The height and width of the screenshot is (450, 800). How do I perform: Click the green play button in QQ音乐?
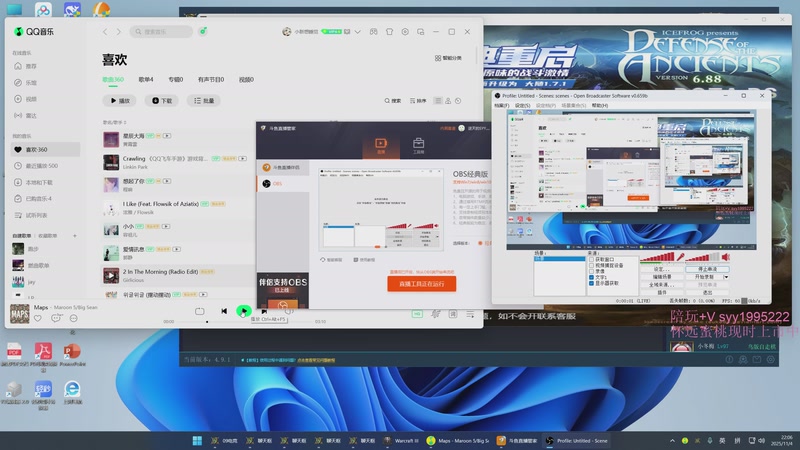coord(244,311)
